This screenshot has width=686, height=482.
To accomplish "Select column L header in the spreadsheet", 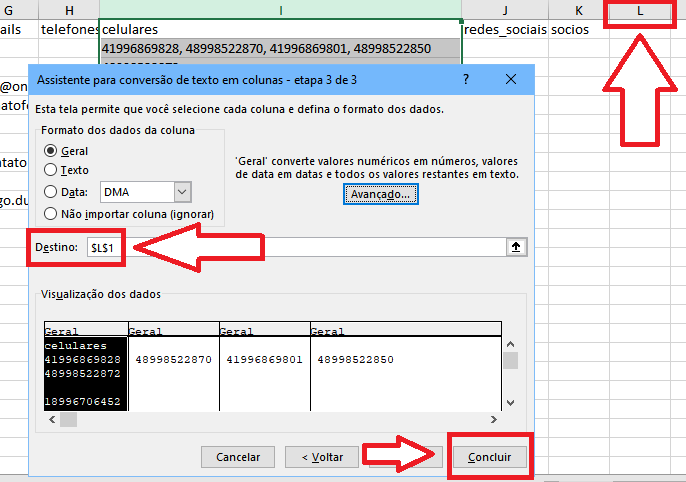I will click(x=640, y=9).
